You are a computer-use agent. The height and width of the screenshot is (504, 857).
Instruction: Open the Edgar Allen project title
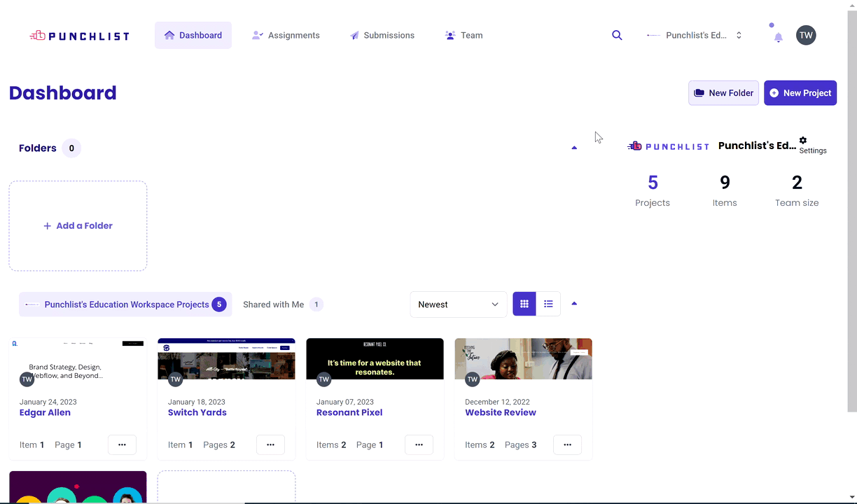(45, 412)
